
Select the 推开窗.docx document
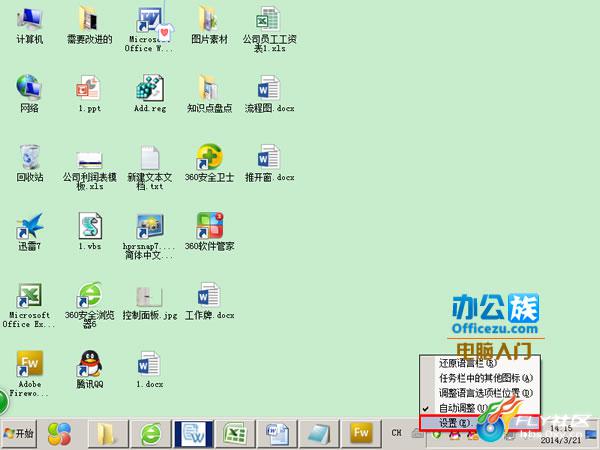tap(269, 163)
